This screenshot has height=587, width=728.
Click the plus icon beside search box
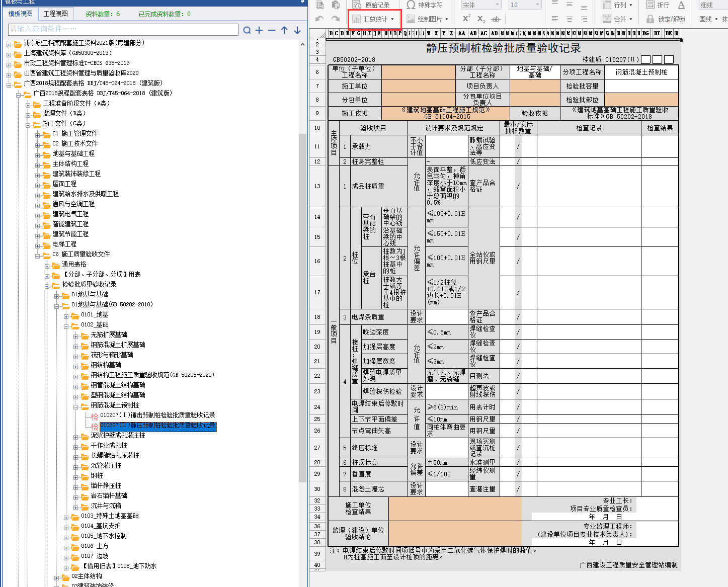259,30
